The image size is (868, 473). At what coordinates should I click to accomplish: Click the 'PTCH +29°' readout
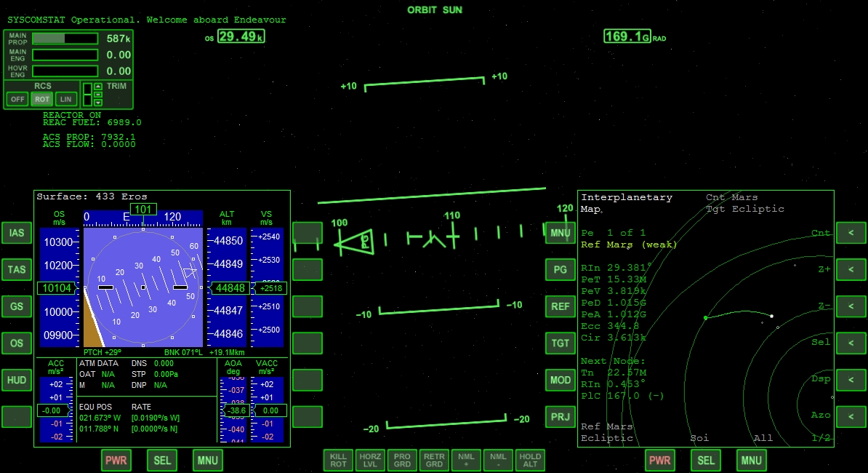click(x=103, y=352)
